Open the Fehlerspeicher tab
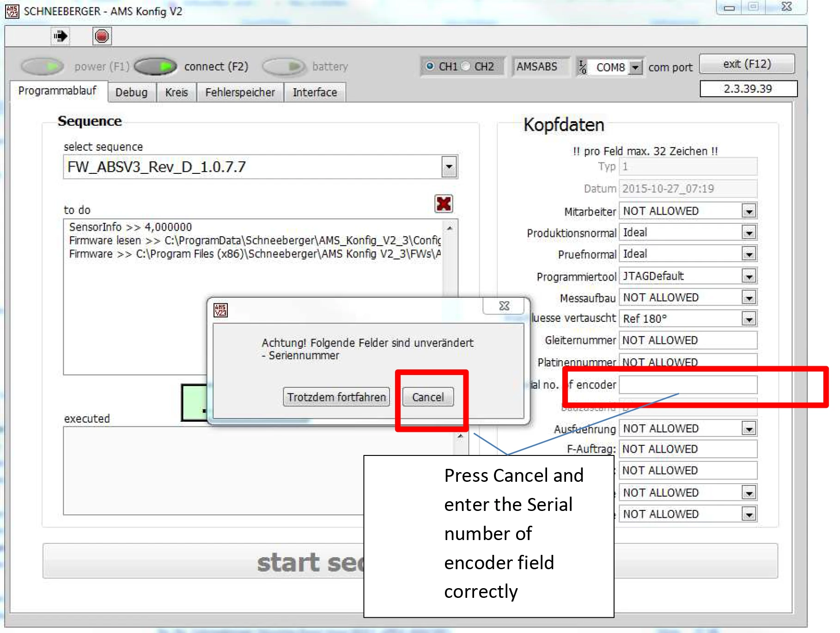Image resolution: width=840 pixels, height=633 pixels. pyautogui.click(x=240, y=92)
